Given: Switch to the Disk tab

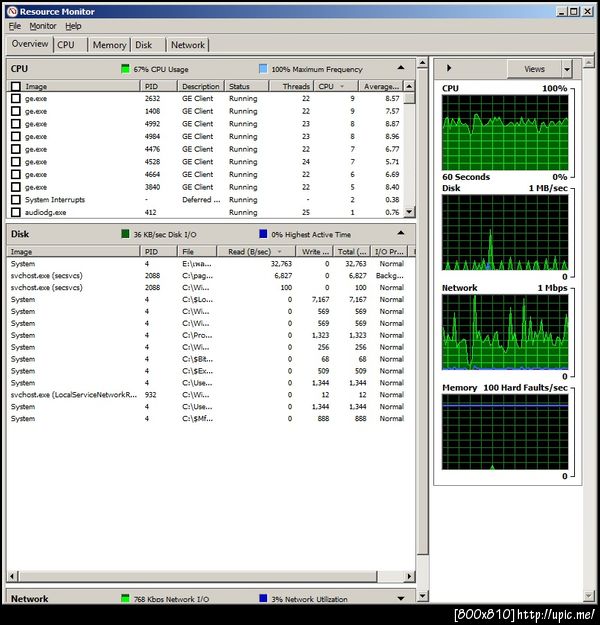Looking at the screenshot, I should (148, 45).
